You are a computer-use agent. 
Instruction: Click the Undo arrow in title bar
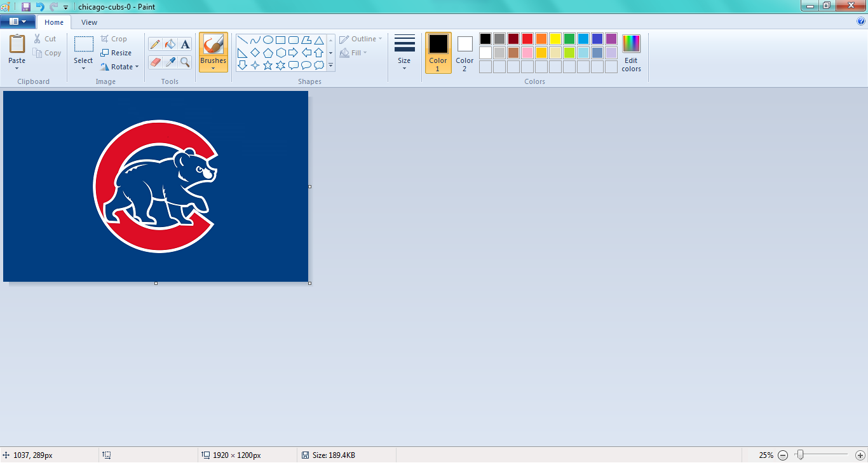coord(40,7)
